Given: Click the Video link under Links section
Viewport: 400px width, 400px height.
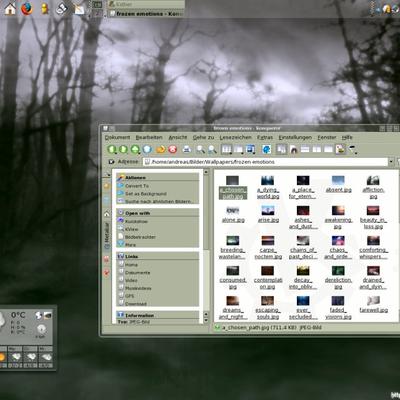Looking at the screenshot, I should pyautogui.click(x=131, y=280).
